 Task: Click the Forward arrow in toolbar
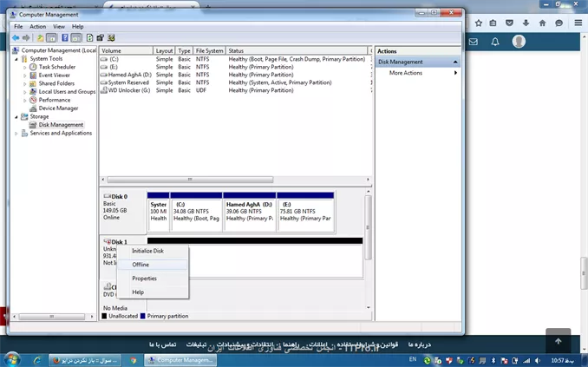[26, 38]
